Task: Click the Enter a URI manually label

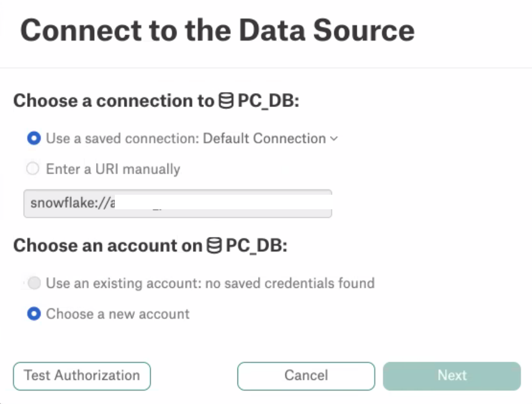Action: click(x=113, y=169)
